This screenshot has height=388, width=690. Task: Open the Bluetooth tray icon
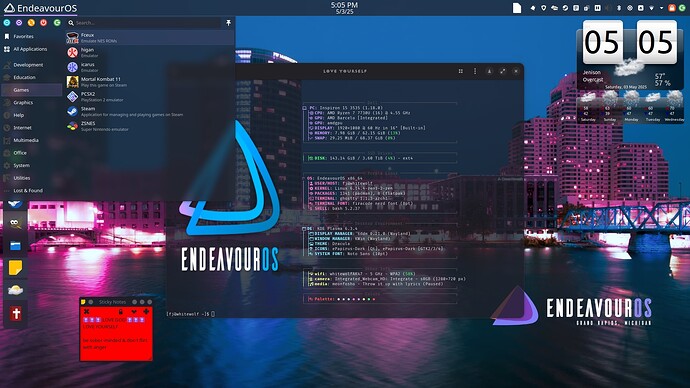619,8
